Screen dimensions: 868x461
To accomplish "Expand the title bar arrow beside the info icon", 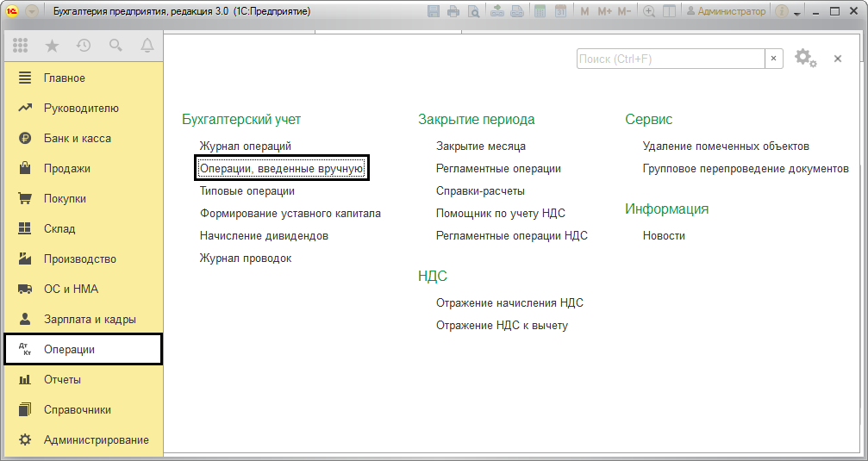I will point(797,13).
